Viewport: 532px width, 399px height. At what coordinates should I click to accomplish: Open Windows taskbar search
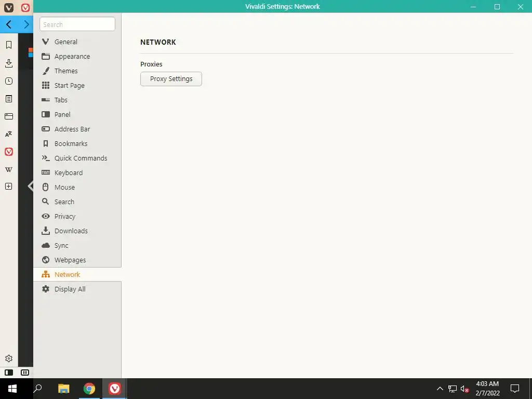coord(37,389)
